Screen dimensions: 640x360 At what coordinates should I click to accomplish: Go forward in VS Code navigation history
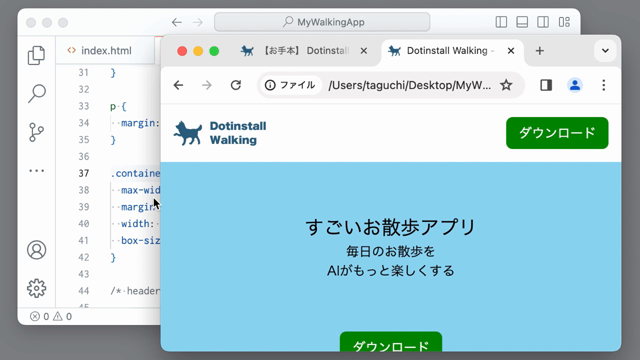click(198, 22)
